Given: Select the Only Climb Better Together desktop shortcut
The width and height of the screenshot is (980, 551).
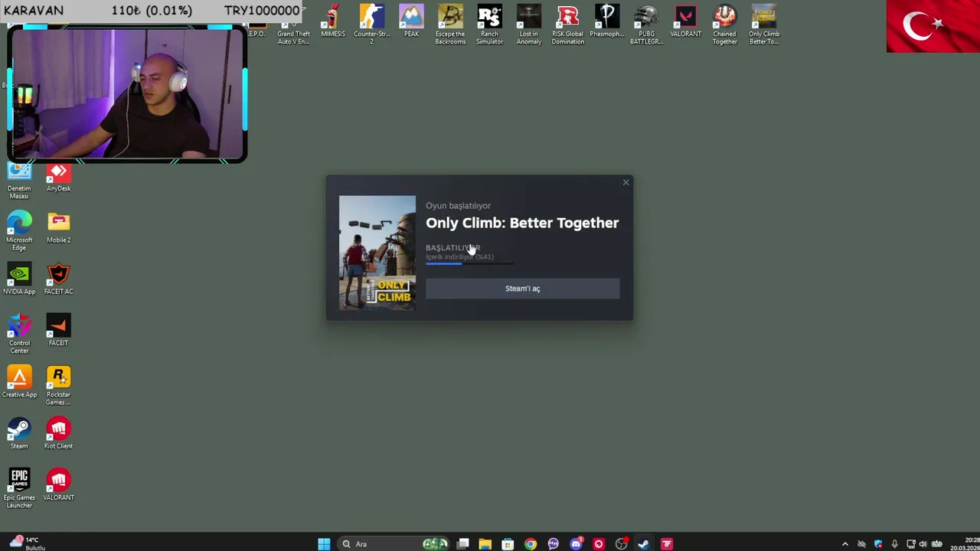Looking at the screenshot, I should click(x=764, y=24).
